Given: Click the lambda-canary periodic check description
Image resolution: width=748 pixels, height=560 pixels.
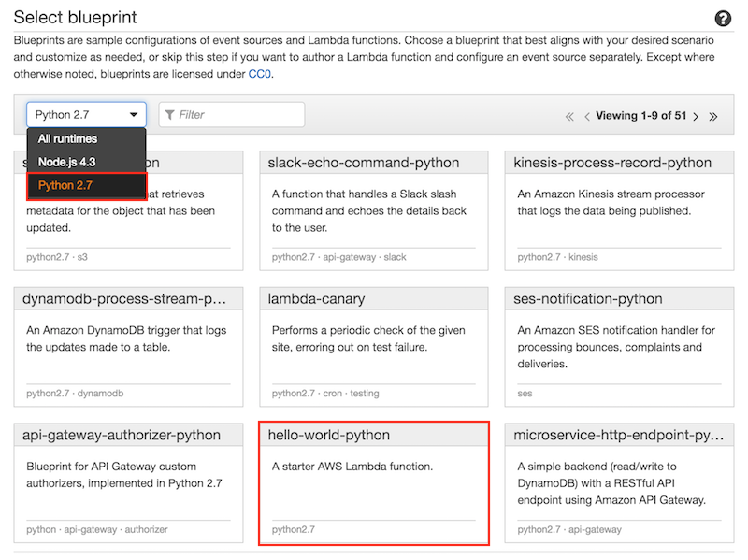Looking at the screenshot, I should (x=368, y=338).
